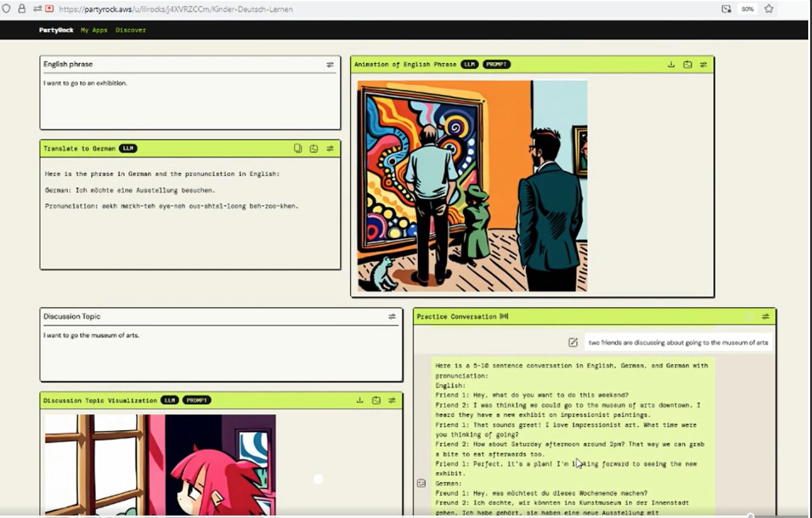812x518 pixels.
Task: Click the chatbot avatar icon beside the reply
Action: click(x=421, y=483)
